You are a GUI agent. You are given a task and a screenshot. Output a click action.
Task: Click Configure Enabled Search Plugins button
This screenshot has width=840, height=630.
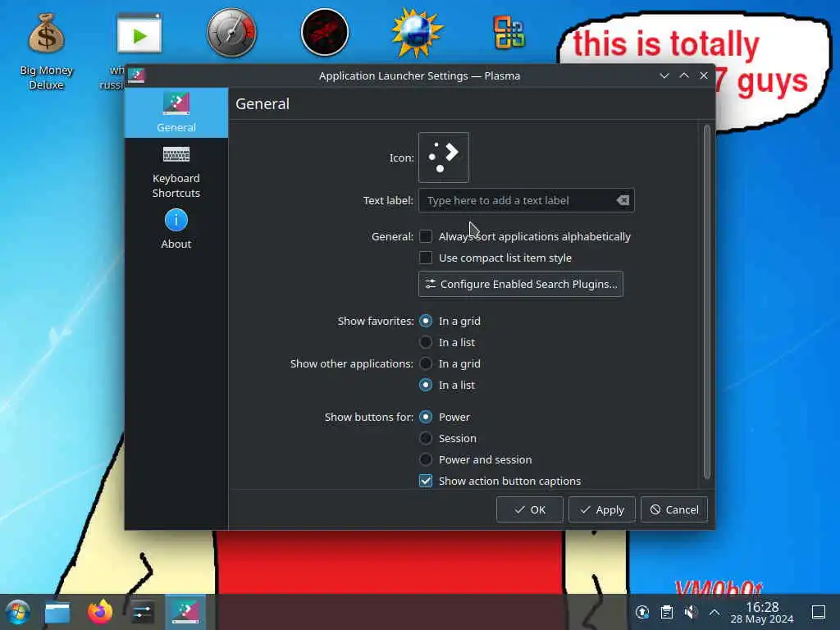(521, 284)
